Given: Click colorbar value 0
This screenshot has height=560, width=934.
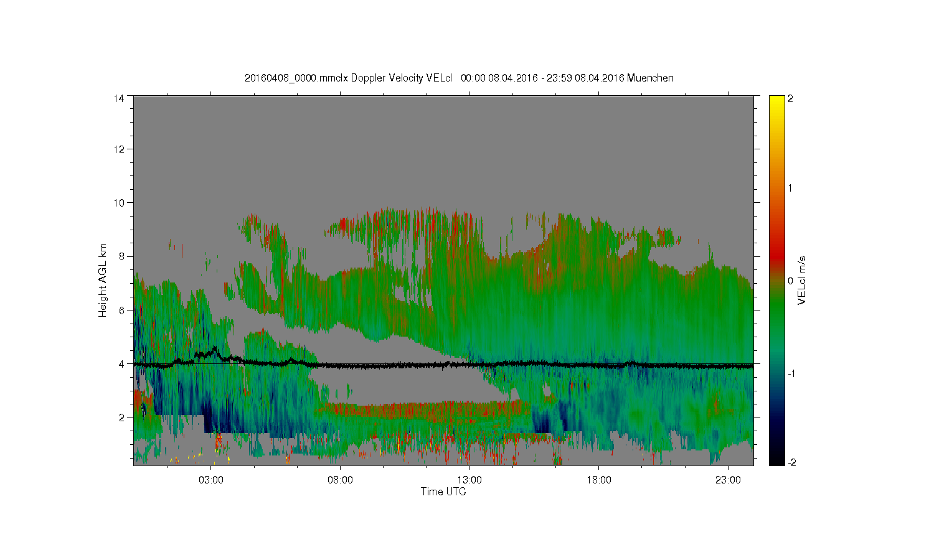Looking at the screenshot, I should coord(791,281).
